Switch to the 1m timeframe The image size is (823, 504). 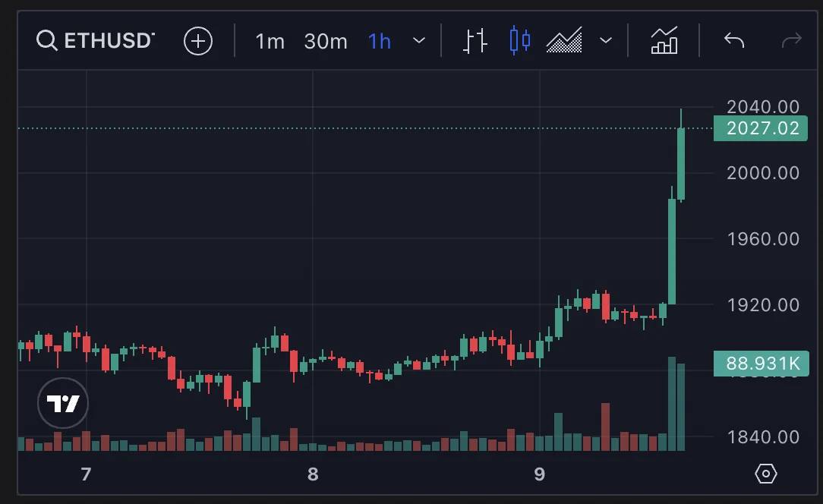point(270,40)
